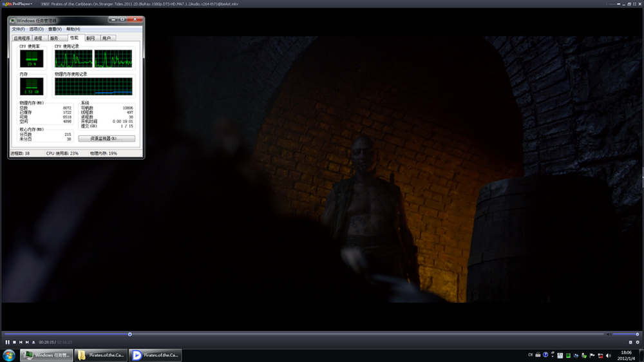Open the 帮助(H) menu in Task Manager
The image size is (644, 362).
click(73, 29)
